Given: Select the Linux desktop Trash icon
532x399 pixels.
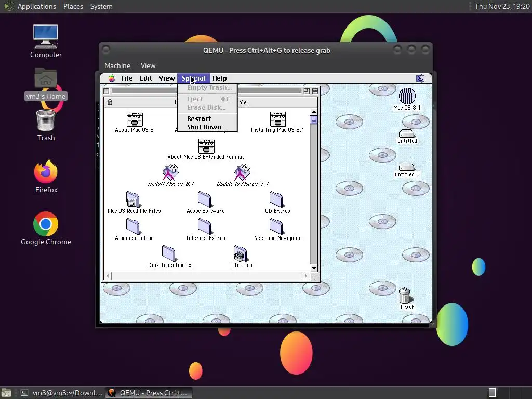Looking at the screenshot, I should (x=46, y=121).
